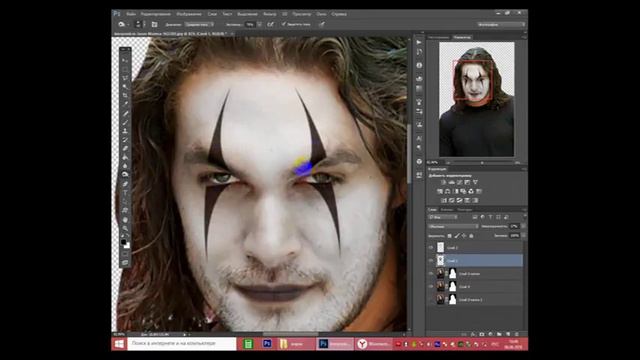
Task: Select the Слой 0 копия 2 layer
Action: (x=476, y=300)
